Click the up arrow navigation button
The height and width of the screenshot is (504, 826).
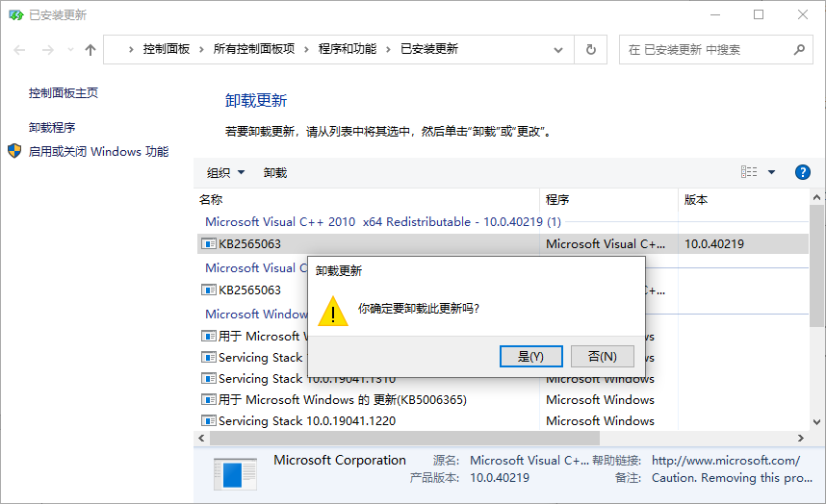pyautogui.click(x=90, y=49)
